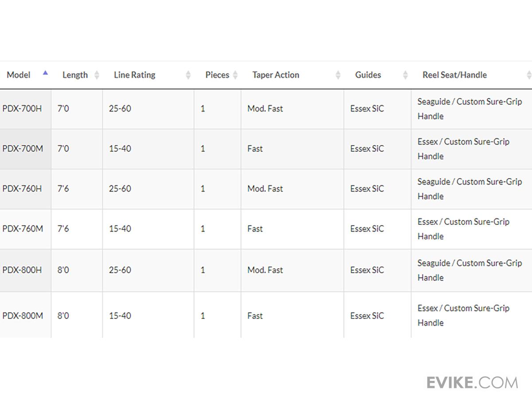Click the Guides column sort arrows icon
532x399 pixels.
(405, 75)
